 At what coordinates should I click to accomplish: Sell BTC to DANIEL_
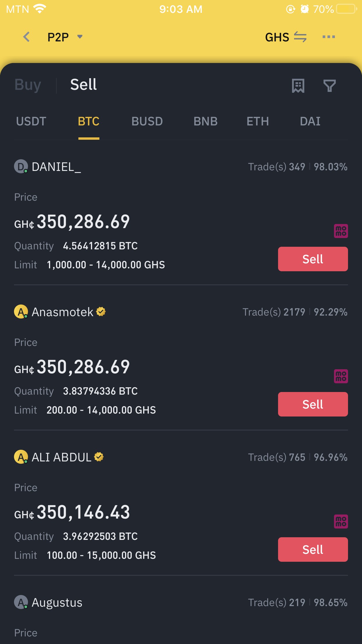[x=313, y=259]
